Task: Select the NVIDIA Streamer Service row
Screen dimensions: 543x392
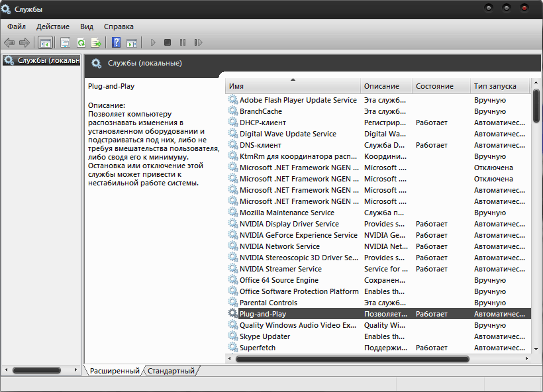Action: (x=280, y=269)
